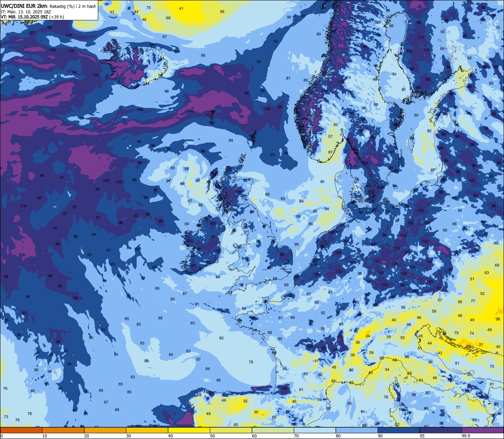Click the legend scale label '95'
Image resolution: width=504 pixels, height=439 pixels.
point(422,436)
